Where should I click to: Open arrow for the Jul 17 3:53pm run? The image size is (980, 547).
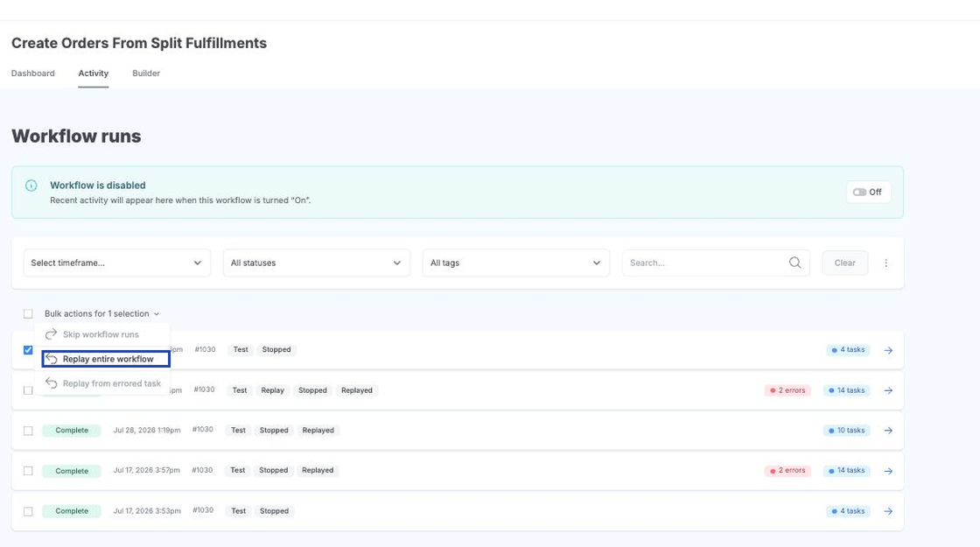pos(888,511)
